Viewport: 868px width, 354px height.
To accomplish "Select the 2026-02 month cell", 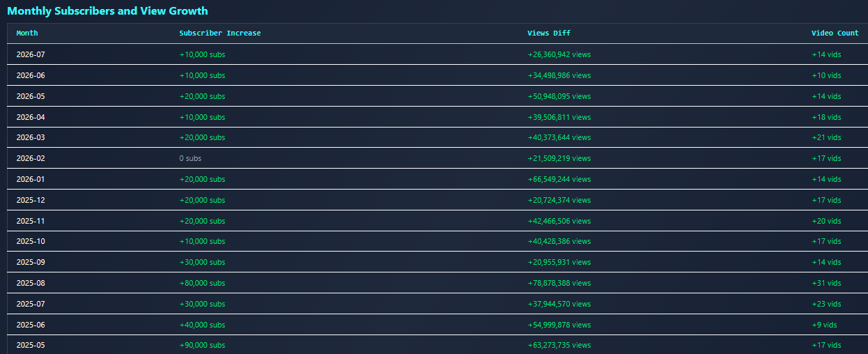I will pos(31,158).
